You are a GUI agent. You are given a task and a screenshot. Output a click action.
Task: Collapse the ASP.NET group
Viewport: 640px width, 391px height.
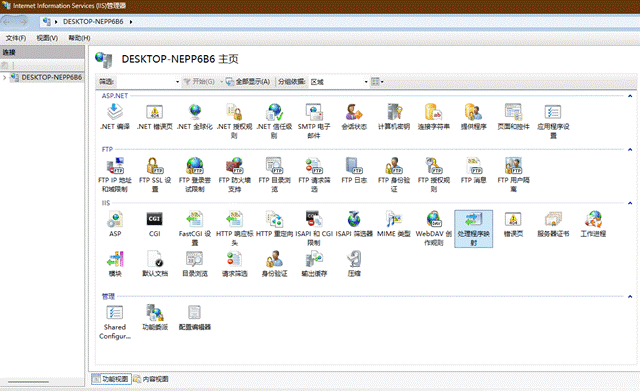[630, 96]
